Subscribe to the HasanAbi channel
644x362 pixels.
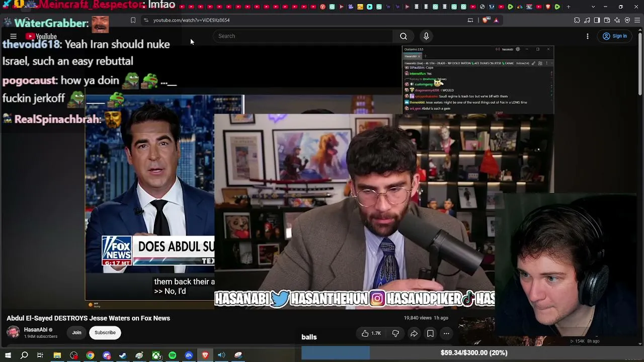coord(105,332)
